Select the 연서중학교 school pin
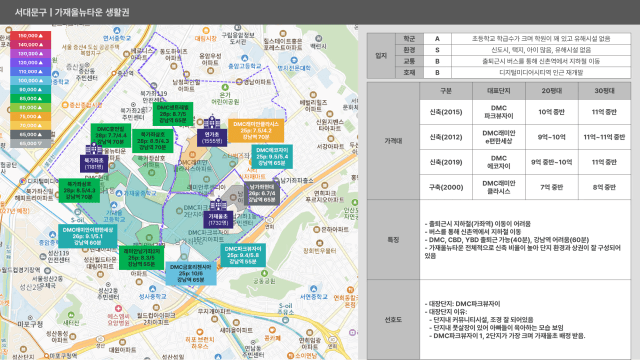Image resolution: width=640 pixels, height=360 pixels. pos(117,31)
